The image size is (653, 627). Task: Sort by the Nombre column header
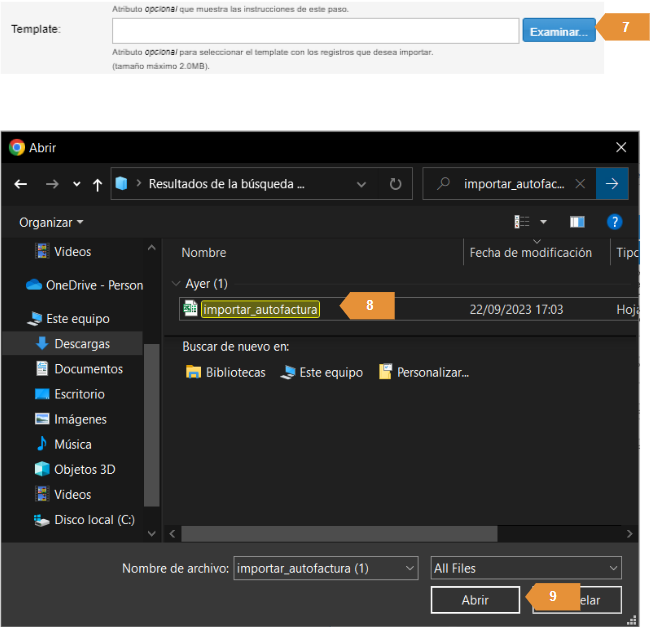pos(204,253)
